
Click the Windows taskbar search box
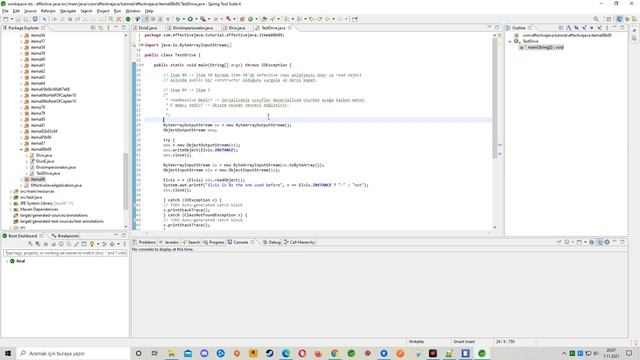(73, 353)
